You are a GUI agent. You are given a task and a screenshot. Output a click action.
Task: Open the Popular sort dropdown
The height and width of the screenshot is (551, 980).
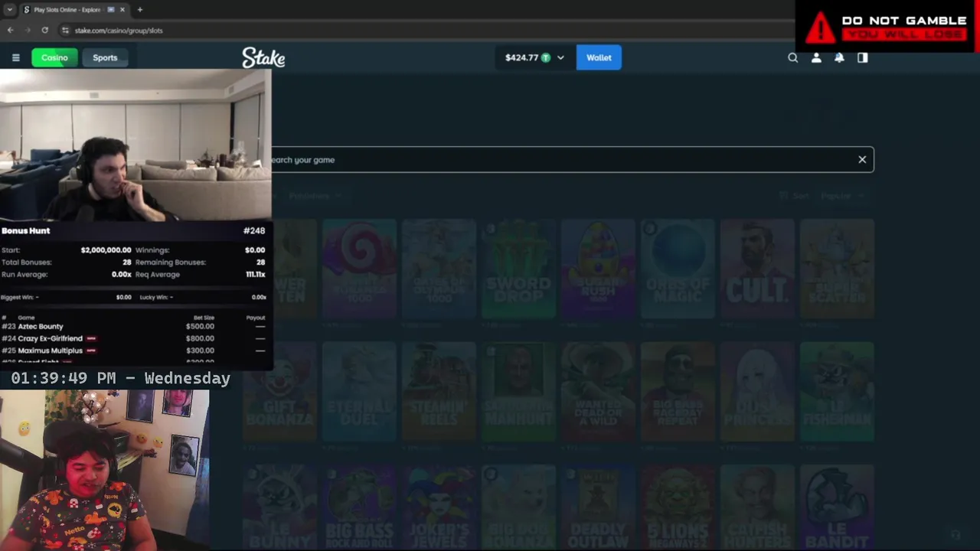click(843, 196)
